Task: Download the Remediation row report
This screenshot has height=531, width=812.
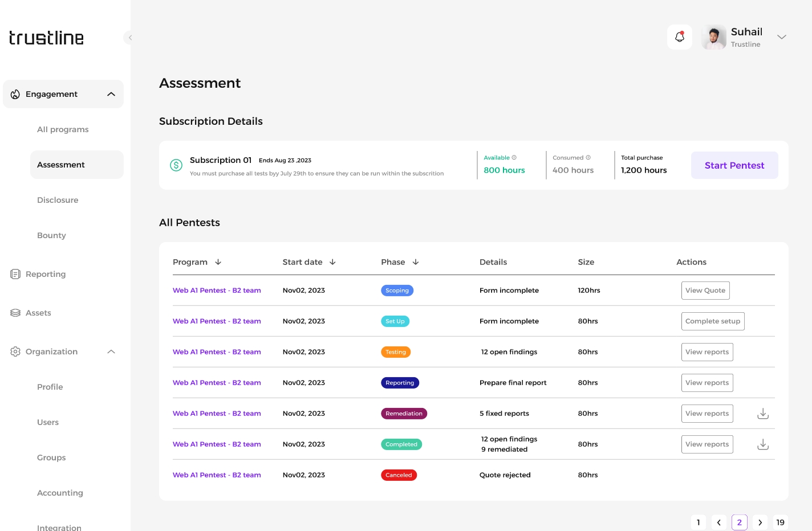Action: tap(762, 414)
